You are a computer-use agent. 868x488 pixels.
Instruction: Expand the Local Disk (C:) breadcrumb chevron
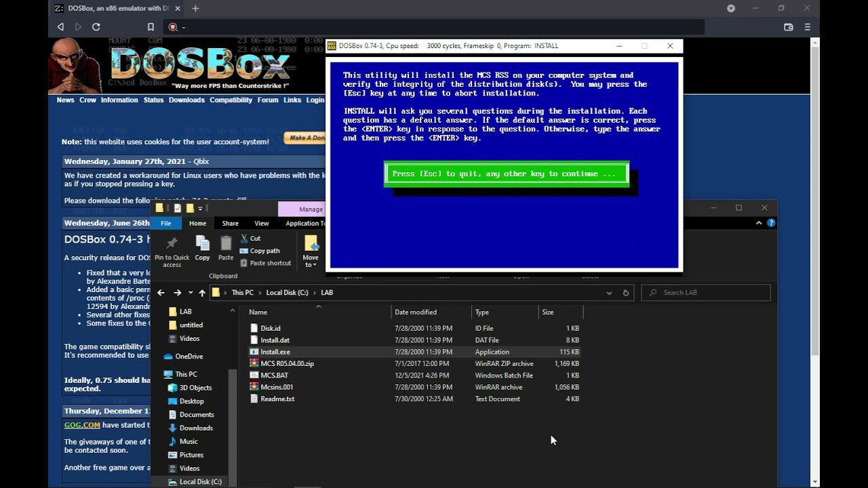[315, 293]
